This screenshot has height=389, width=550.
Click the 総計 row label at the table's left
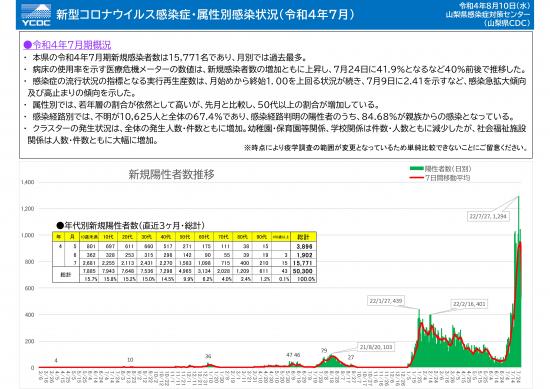[x=66, y=275]
